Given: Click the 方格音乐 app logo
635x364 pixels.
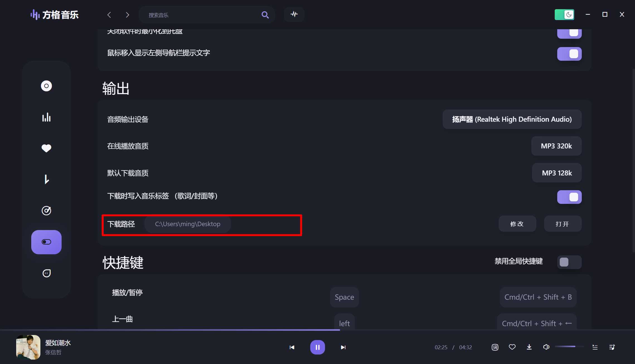Looking at the screenshot, I should [x=54, y=14].
